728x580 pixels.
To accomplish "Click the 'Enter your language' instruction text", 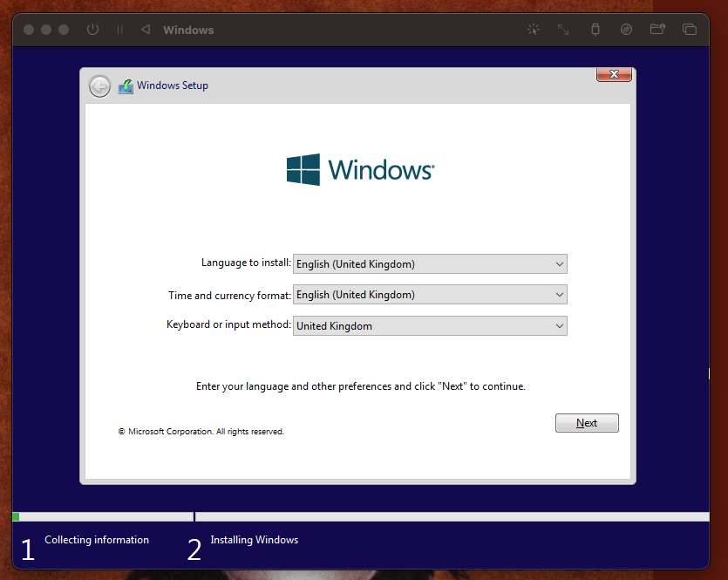I will [361, 386].
